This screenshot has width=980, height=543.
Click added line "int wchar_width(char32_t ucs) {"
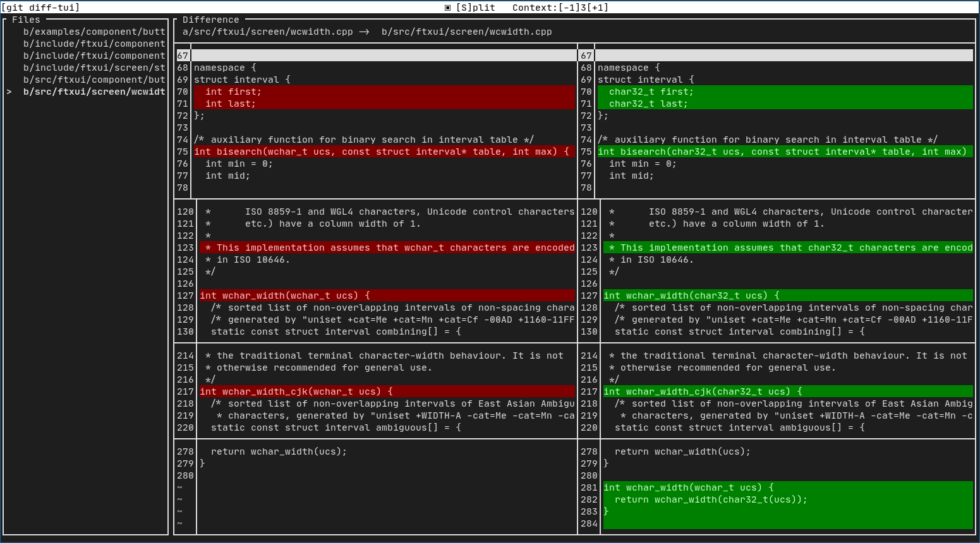788,295
